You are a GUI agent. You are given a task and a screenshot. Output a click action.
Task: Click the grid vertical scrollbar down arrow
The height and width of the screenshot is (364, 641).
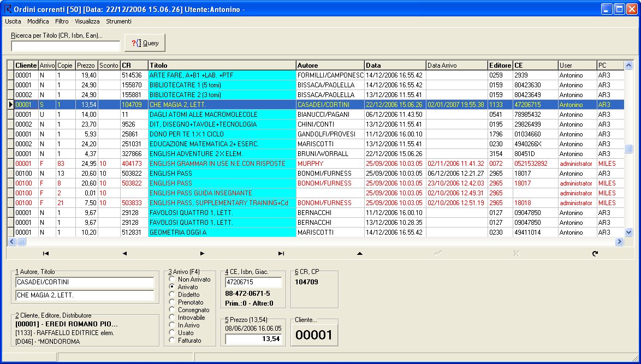[629, 232]
